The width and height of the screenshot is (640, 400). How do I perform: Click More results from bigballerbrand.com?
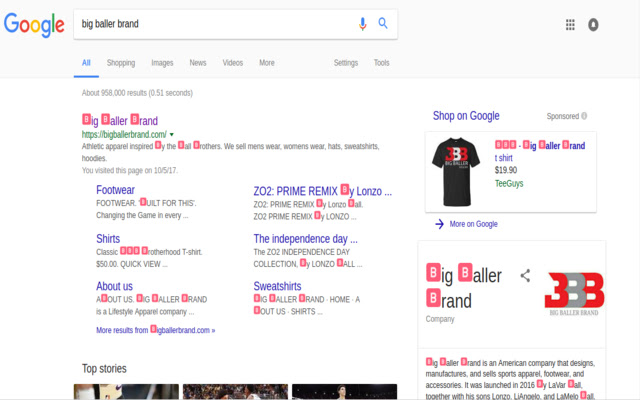(x=156, y=330)
